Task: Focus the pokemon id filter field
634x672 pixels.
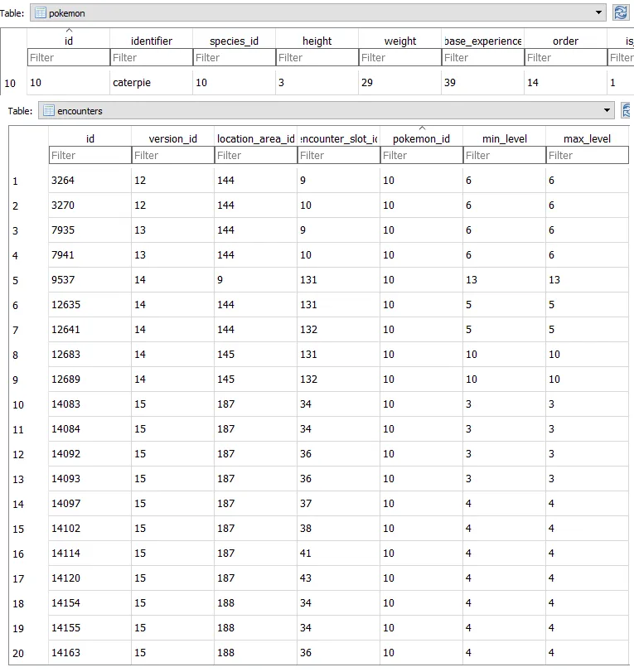Action: 69,57
